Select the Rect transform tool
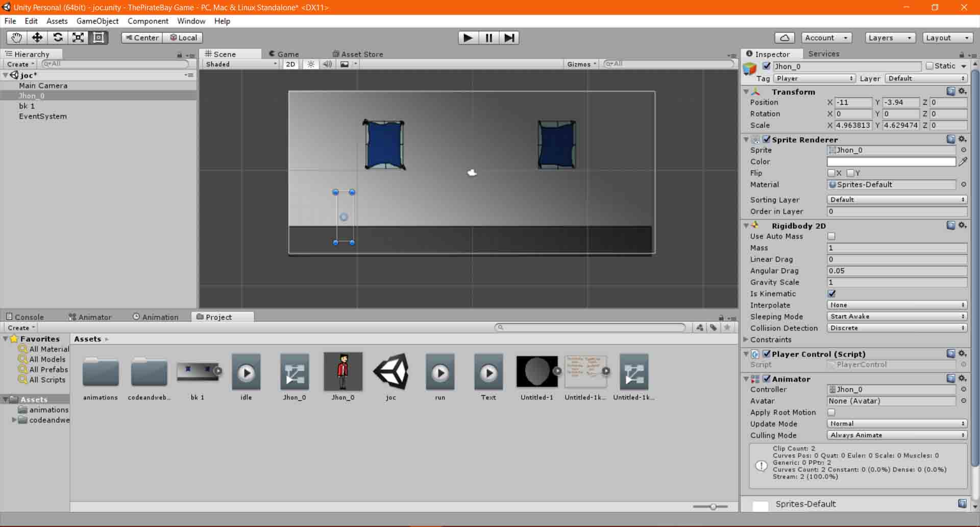 (98, 37)
